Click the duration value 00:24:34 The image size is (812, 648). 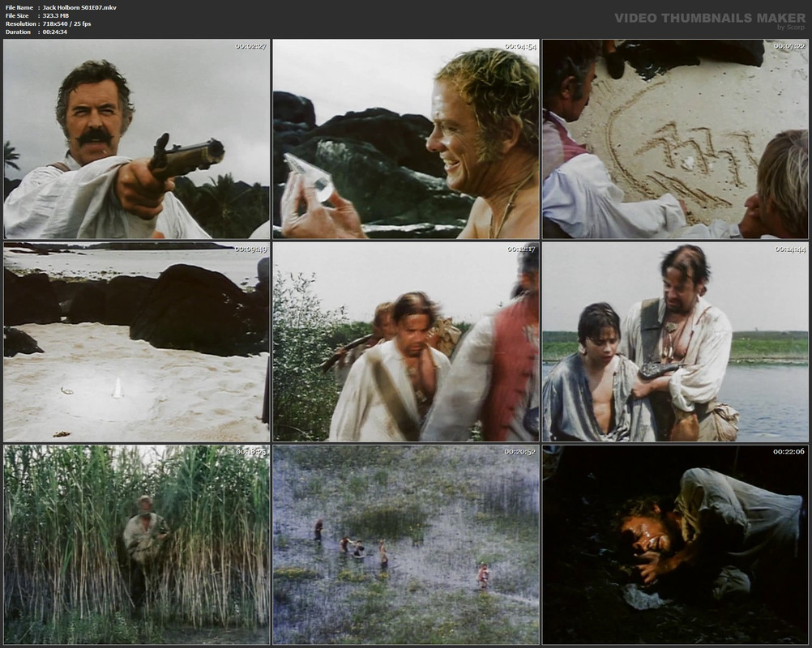pyautogui.click(x=54, y=32)
